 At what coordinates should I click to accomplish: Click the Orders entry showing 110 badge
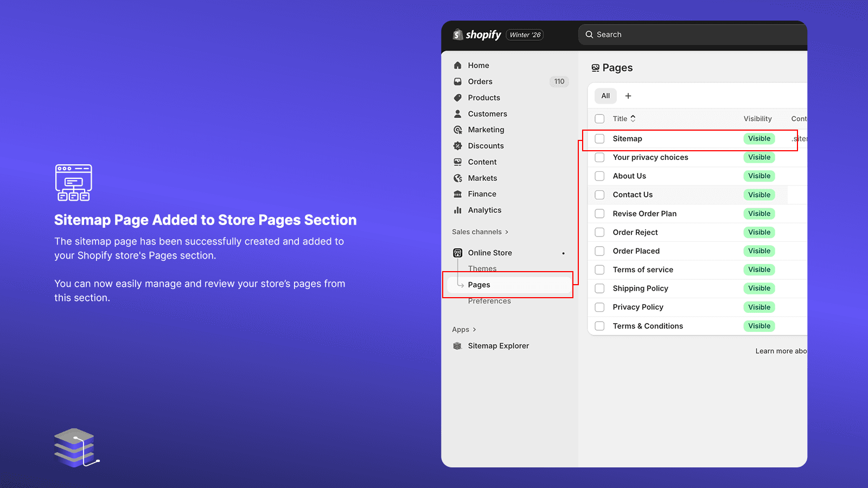click(x=480, y=81)
